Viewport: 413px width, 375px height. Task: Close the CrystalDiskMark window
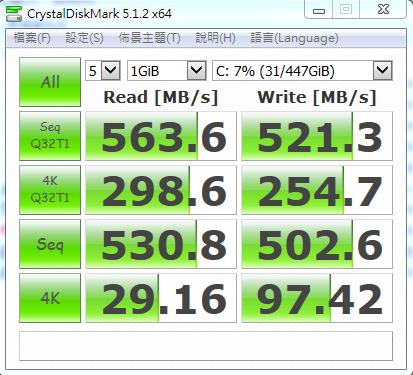point(383,9)
